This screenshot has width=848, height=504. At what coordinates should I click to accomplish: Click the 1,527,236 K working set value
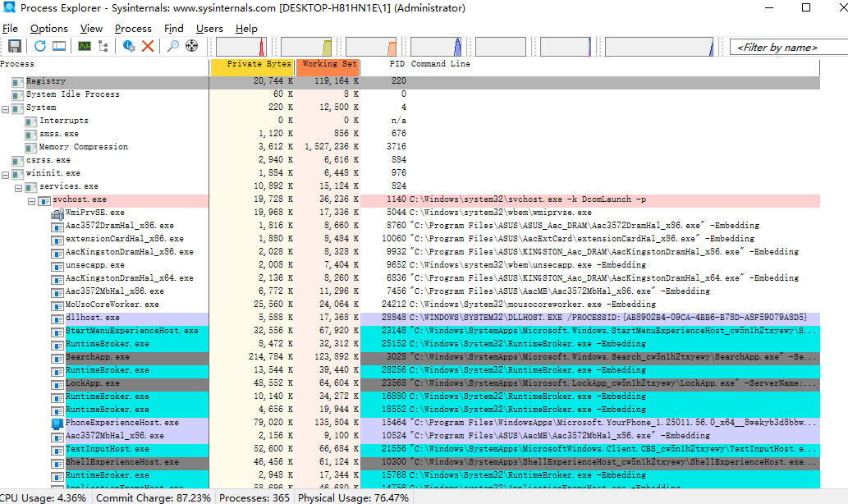(x=332, y=147)
